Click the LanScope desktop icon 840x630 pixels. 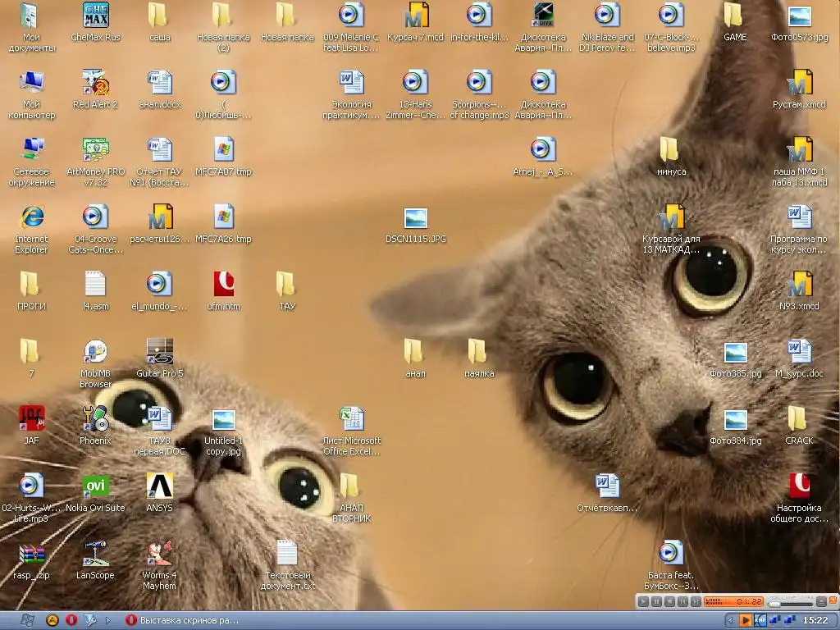coord(95,555)
